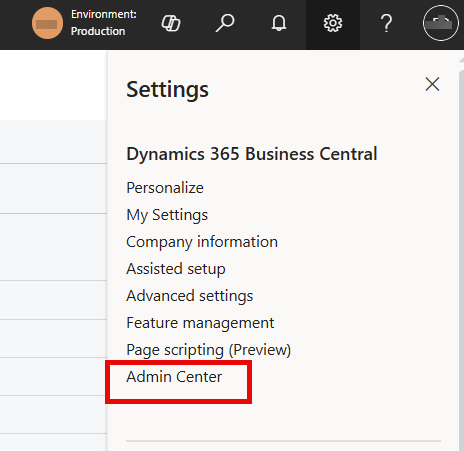Viewport: 464px width, 451px height.
Task: Click the Settings panel heading
Action: tap(167, 90)
